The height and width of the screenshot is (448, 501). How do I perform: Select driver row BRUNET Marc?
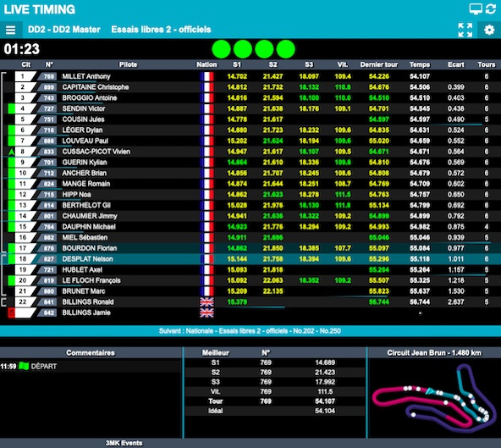pos(250,291)
